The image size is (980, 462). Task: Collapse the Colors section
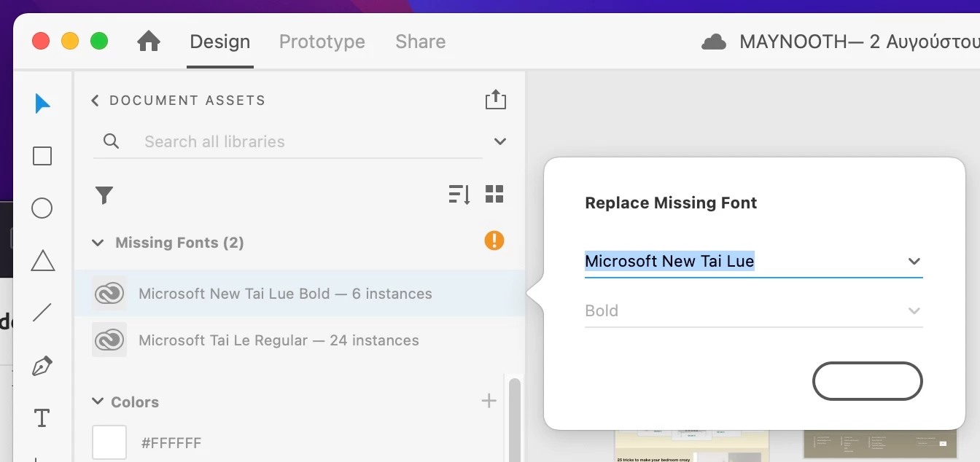(98, 402)
